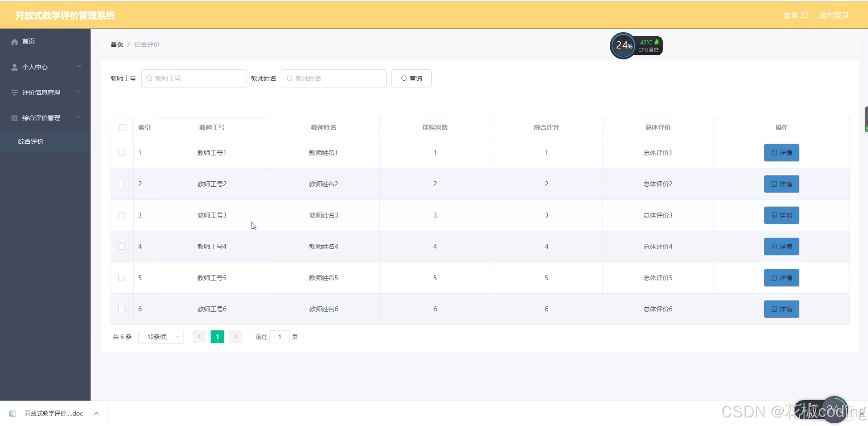This screenshot has width=868, height=426.
Task: Check the checkbox for row 教师工号2
Action: [121, 184]
